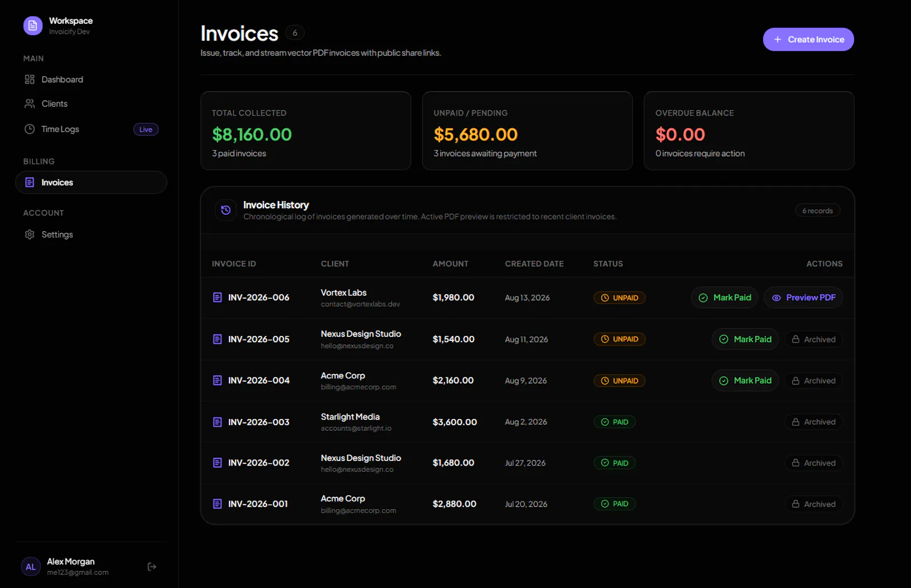Screen dimensions: 911x588
Task: Click the STATUS column header
Action: click(608, 264)
